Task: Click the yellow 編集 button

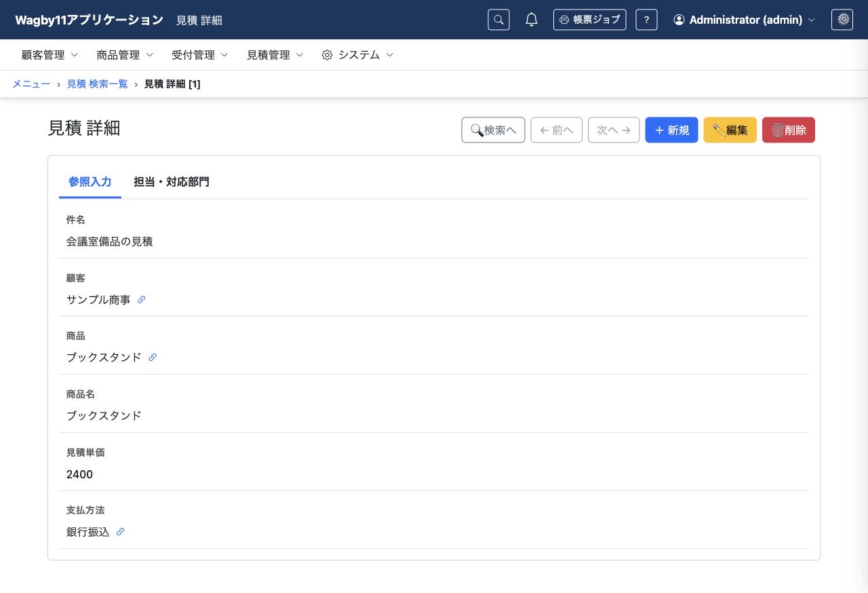Action: pyautogui.click(x=730, y=130)
